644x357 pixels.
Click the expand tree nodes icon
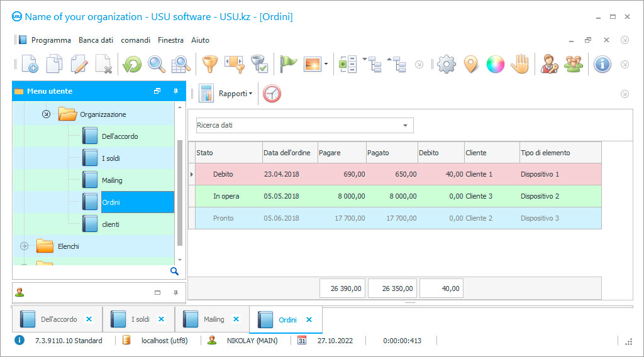pyautogui.click(x=372, y=64)
